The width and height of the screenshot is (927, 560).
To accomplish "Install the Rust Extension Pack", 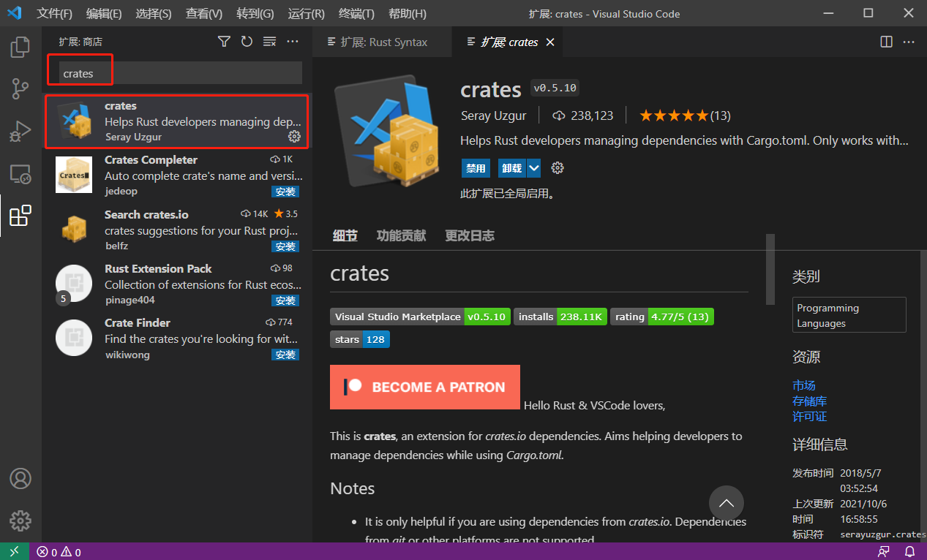I will coord(285,300).
